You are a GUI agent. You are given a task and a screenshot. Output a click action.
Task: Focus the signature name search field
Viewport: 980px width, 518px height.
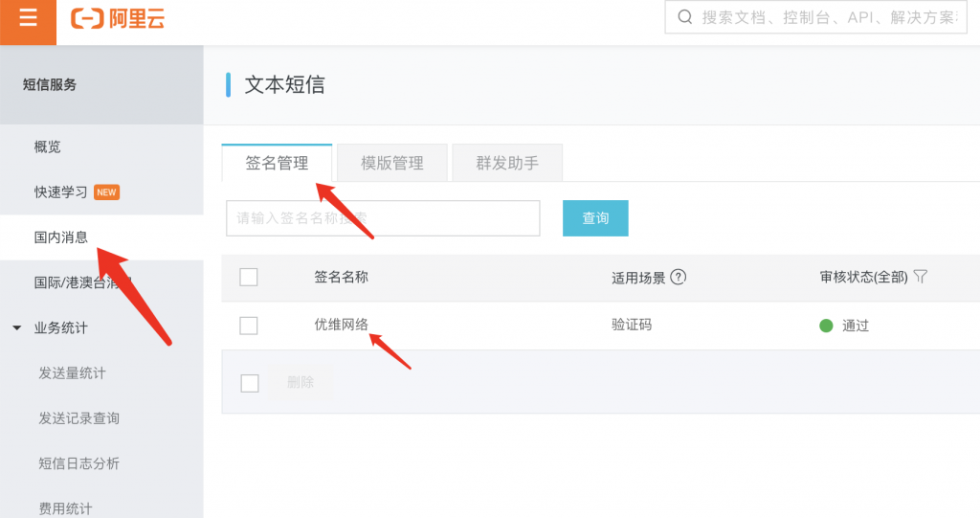pyautogui.click(x=383, y=217)
